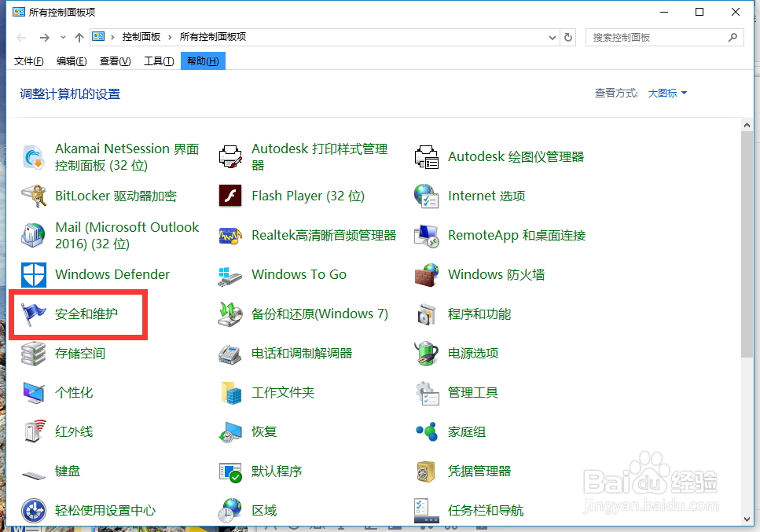Image resolution: width=760 pixels, height=532 pixels.
Task: Click the 查看方式 label text
Action: coord(616,93)
